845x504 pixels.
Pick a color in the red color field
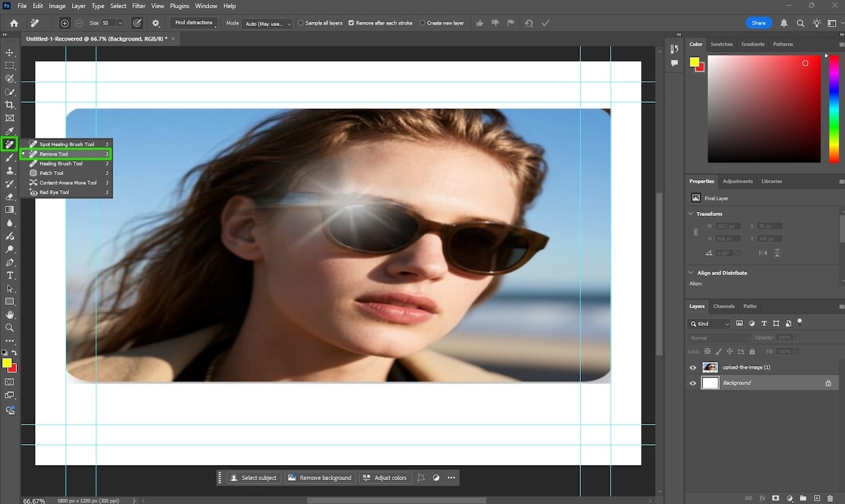[x=764, y=109]
